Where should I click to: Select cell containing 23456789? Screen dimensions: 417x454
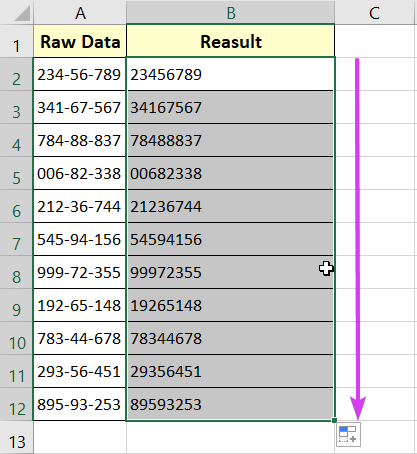click(230, 74)
